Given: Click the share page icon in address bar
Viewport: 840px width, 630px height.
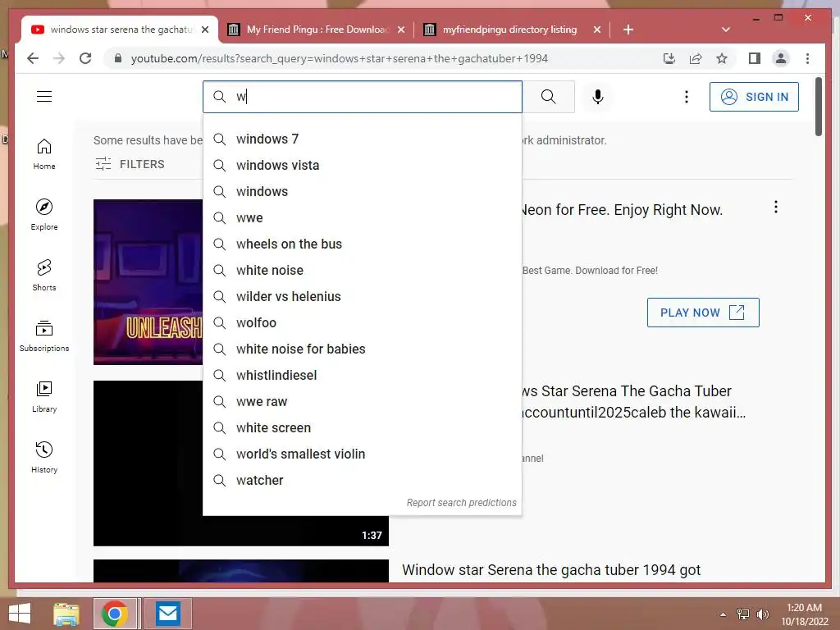Looking at the screenshot, I should point(696,58).
